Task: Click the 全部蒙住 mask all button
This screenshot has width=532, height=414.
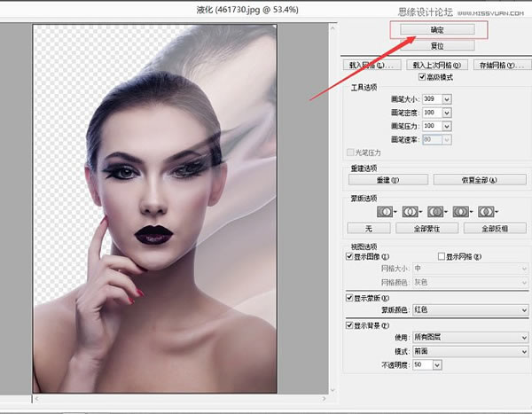Action: tap(426, 229)
